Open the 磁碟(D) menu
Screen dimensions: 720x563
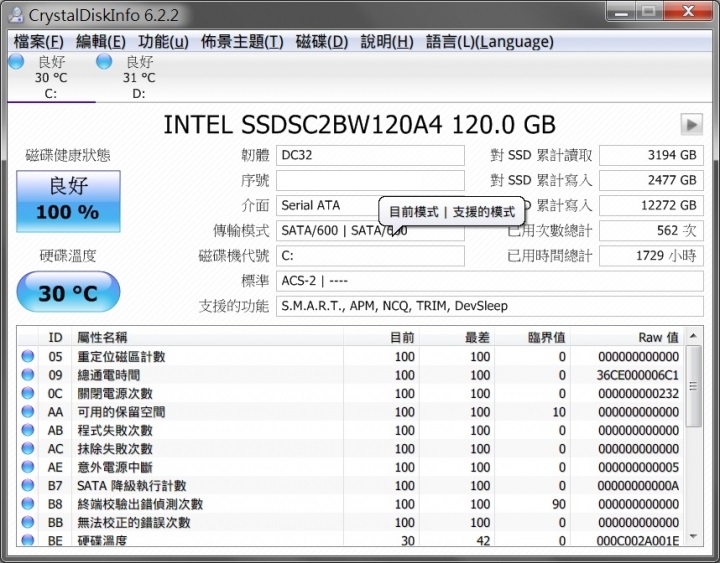pyautogui.click(x=322, y=42)
